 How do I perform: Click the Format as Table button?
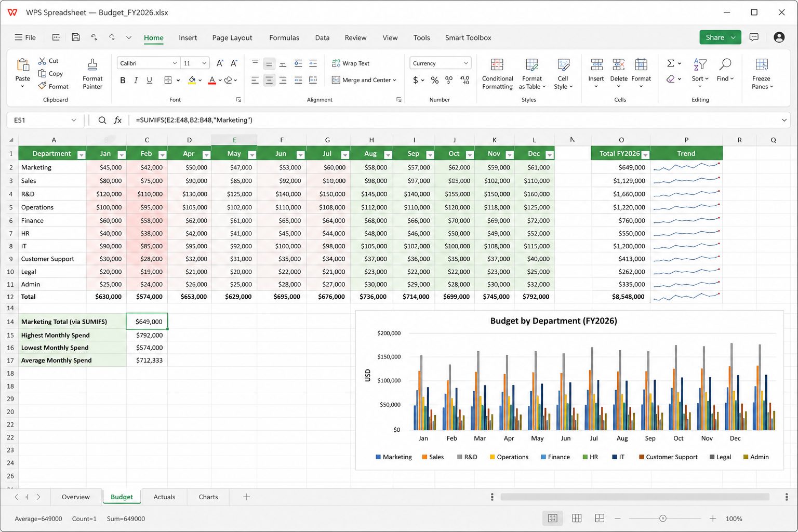click(532, 74)
